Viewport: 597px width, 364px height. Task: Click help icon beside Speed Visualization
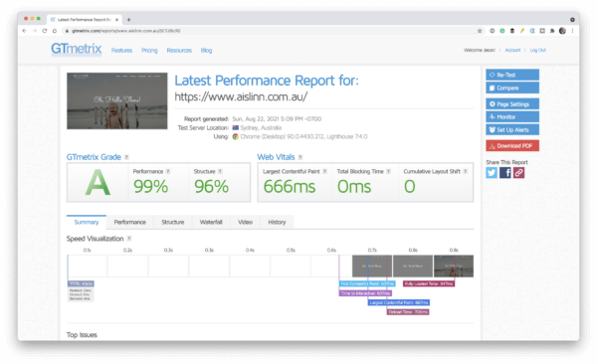(x=129, y=239)
